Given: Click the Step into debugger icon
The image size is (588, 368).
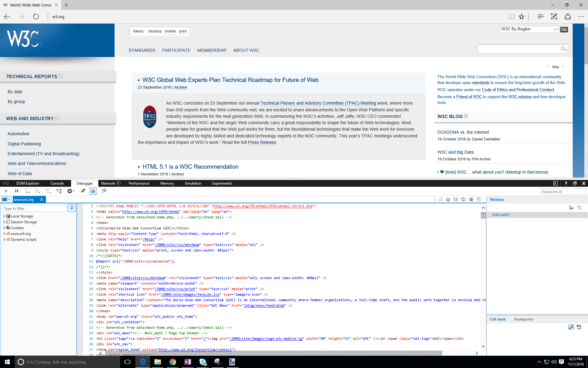Looking at the screenshot, I should [27, 191].
